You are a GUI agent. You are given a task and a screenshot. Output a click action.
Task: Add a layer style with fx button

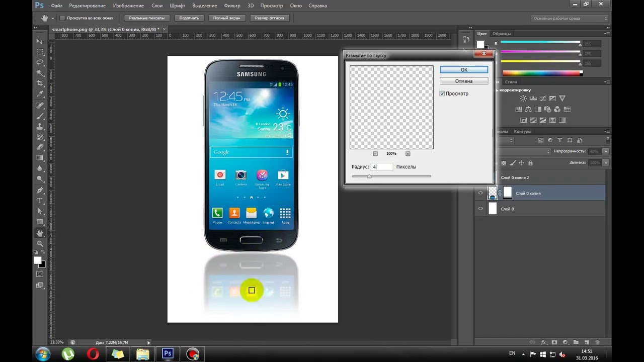click(x=543, y=342)
